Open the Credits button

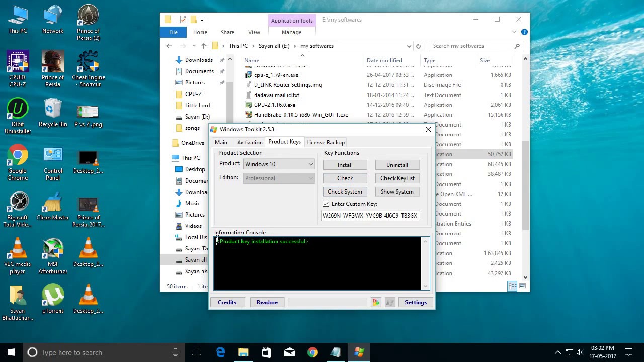tap(227, 302)
